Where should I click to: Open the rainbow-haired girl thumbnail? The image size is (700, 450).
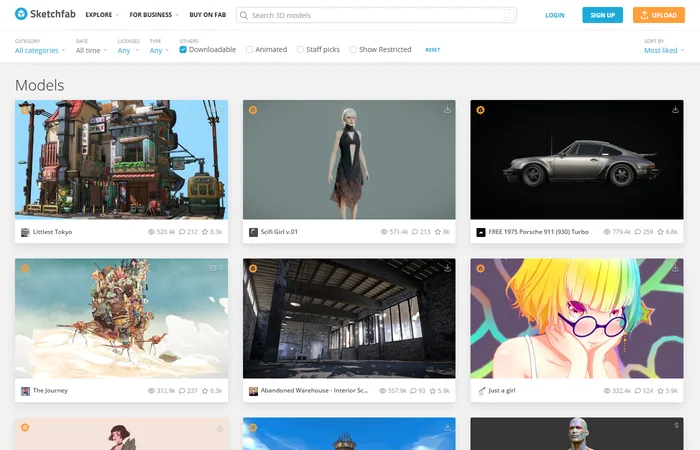click(577, 318)
